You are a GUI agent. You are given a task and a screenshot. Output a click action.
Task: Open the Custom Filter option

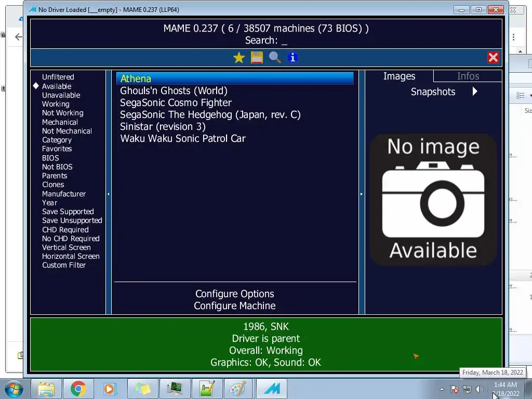pos(64,265)
